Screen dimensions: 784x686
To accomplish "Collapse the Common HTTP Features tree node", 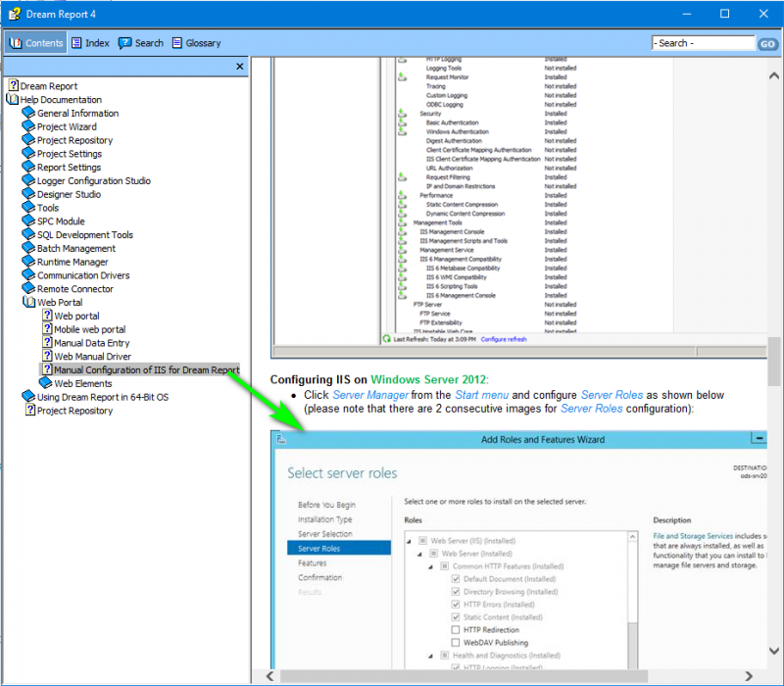I will tap(430, 566).
